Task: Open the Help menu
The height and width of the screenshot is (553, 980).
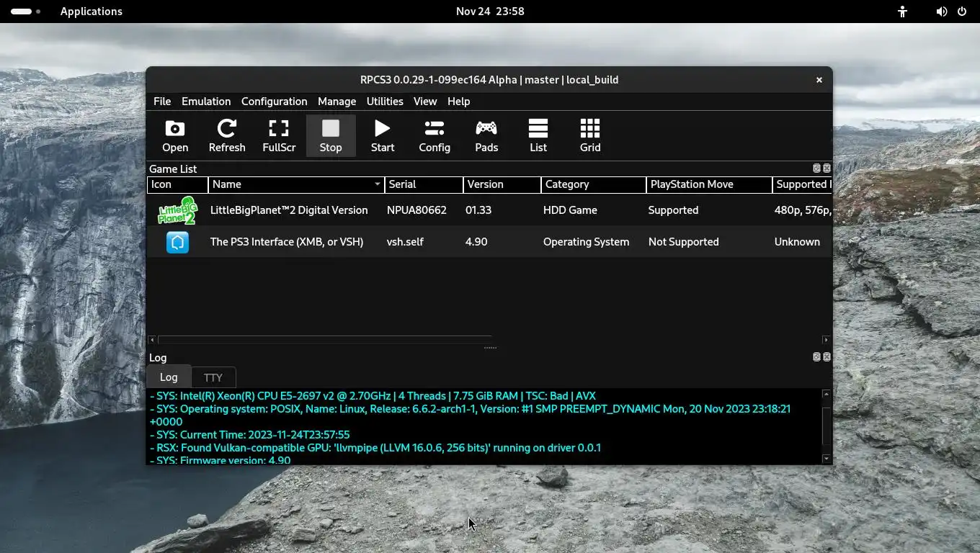Action: point(458,102)
